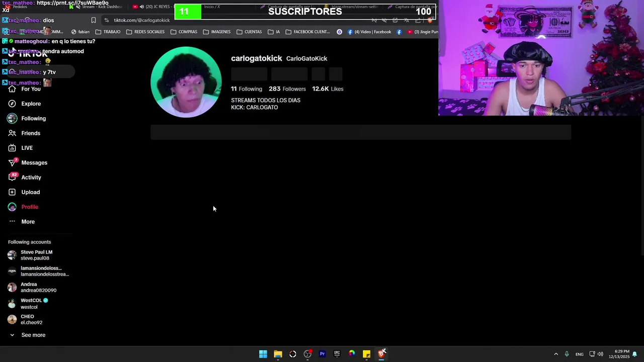Open the TRABAJO bookmarks folder
Image resolution: width=644 pixels, height=362 pixels.
108,32
